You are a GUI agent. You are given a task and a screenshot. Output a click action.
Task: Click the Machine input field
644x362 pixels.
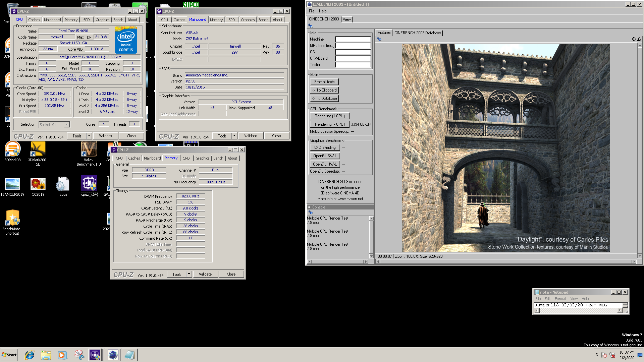353,39
